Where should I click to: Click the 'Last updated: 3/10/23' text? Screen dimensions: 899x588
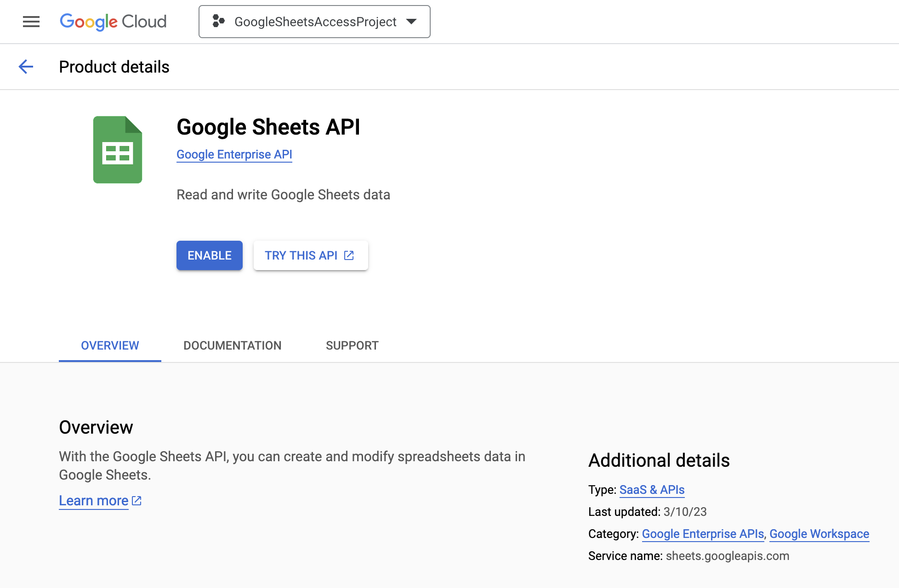(648, 512)
